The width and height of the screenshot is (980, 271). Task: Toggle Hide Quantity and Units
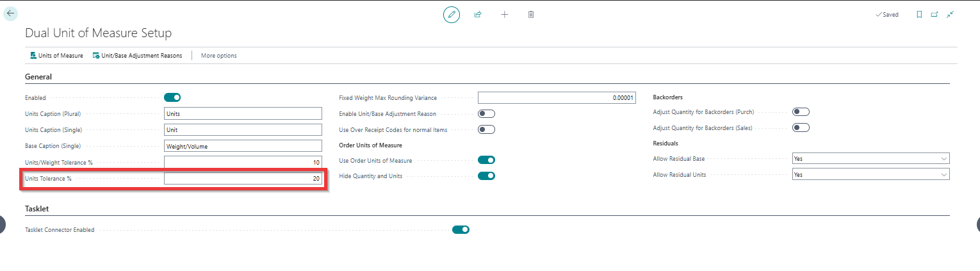click(x=486, y=176)
